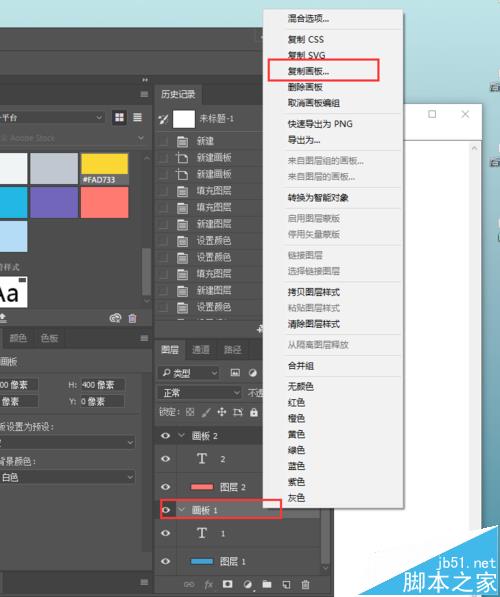This screenshot has height=597, width=500.
Task: Switch to the 路径 tab
Action: click(x=232, y=350)
